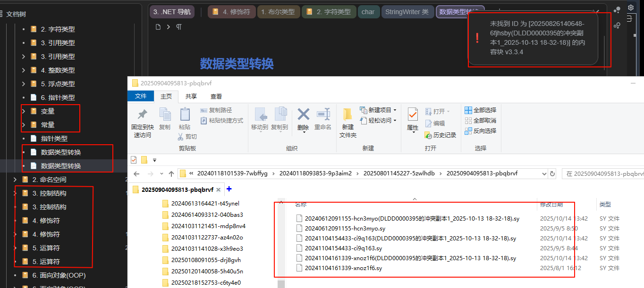Click the Delete icon in the ribbon
The width and height of the screenshot is (644, 288).
(303, 115)
